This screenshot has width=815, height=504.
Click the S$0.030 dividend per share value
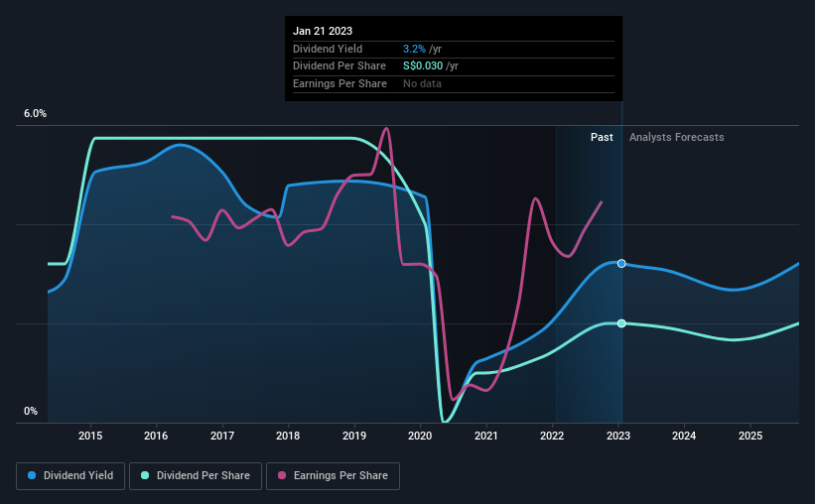pyautogui.click(x=423, y=66)
